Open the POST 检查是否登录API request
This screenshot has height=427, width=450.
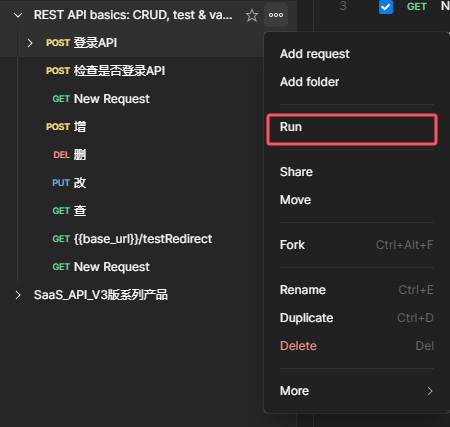pyautogui.click(x=105, y=71)
